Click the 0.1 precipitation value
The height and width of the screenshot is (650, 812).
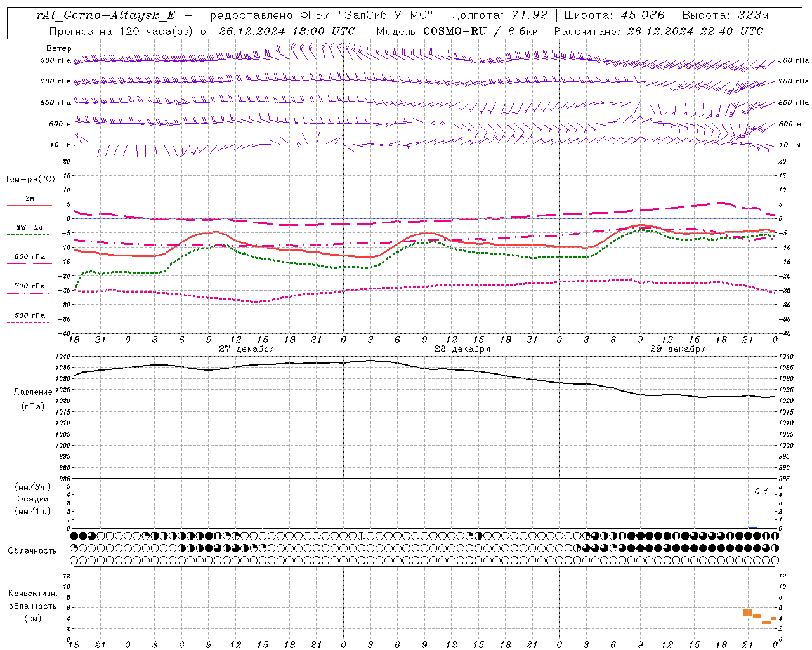pyautogui.click(x=761, y=492)
